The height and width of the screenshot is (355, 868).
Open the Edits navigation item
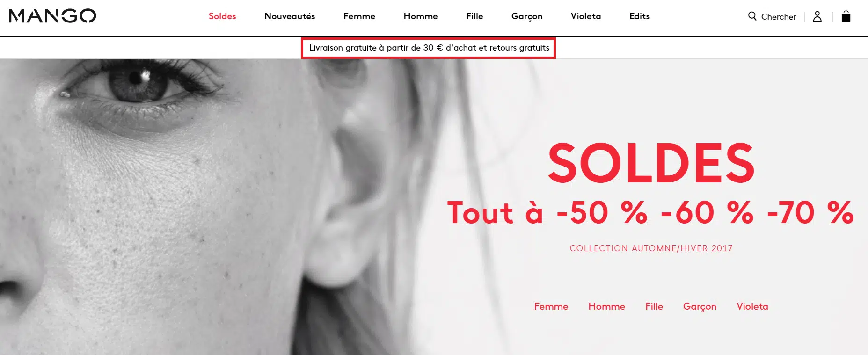pos(640,16)
